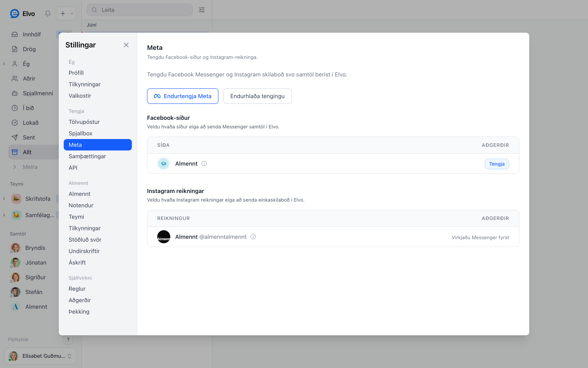
Task: Click the Júní month header
Action: coord(92,25)
